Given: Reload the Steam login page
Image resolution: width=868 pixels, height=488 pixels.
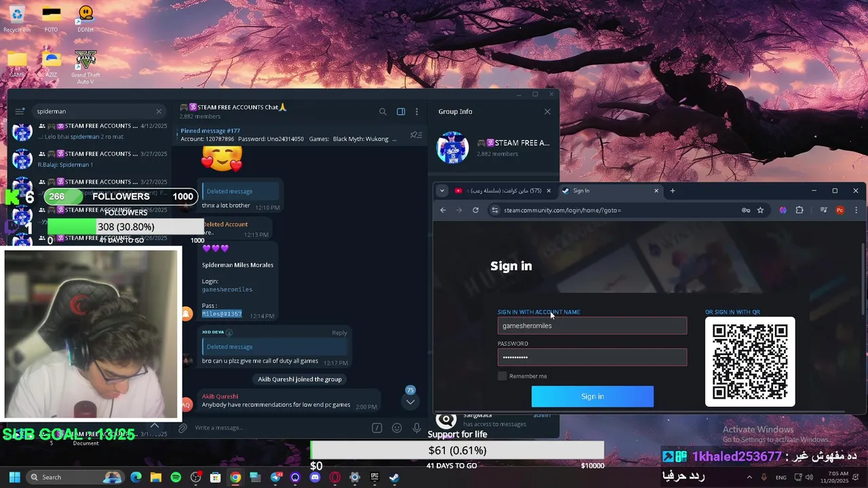Looking at the screenshot, I should 475,210.
